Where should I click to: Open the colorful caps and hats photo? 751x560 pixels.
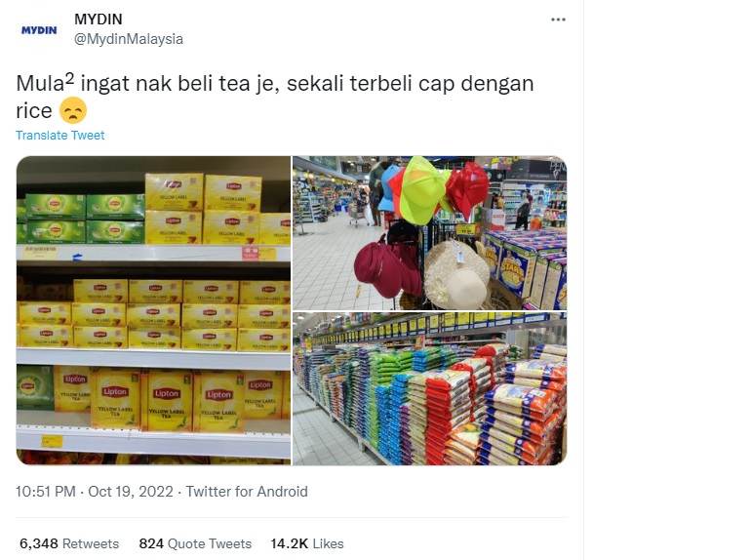[x=429, y=233]
